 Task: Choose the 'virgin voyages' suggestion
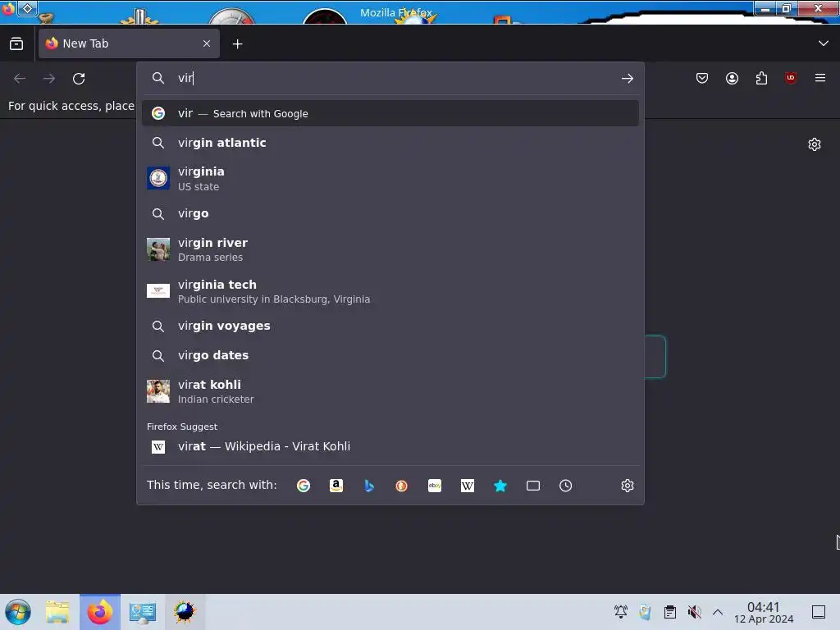pyautogui.click(x=390, y=326)
